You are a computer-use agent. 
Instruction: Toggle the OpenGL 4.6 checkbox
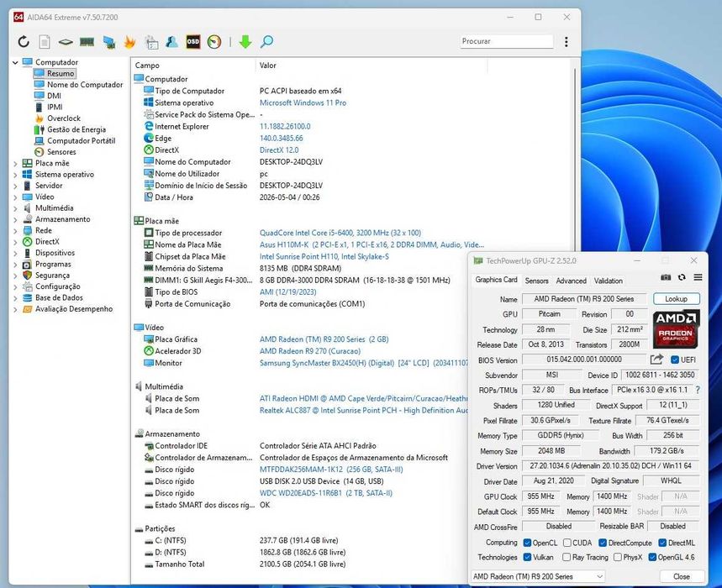pos(652,557)
